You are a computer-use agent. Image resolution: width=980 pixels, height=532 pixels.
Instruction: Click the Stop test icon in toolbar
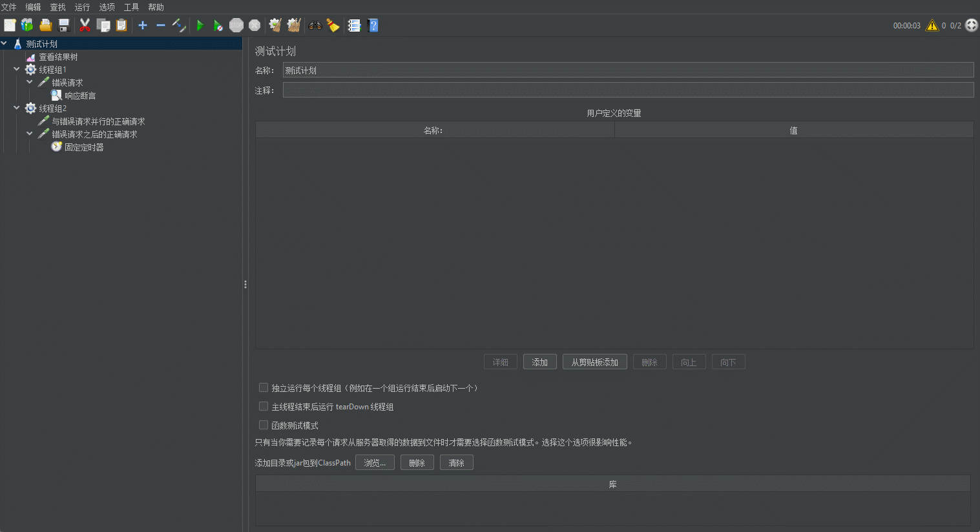click(x=236, y=26)
